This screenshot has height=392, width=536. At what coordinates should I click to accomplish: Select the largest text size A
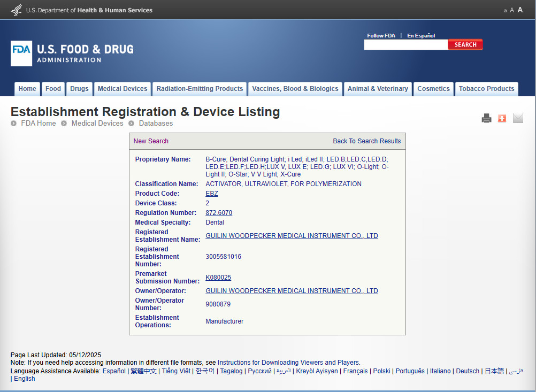[x=520, y=10]
